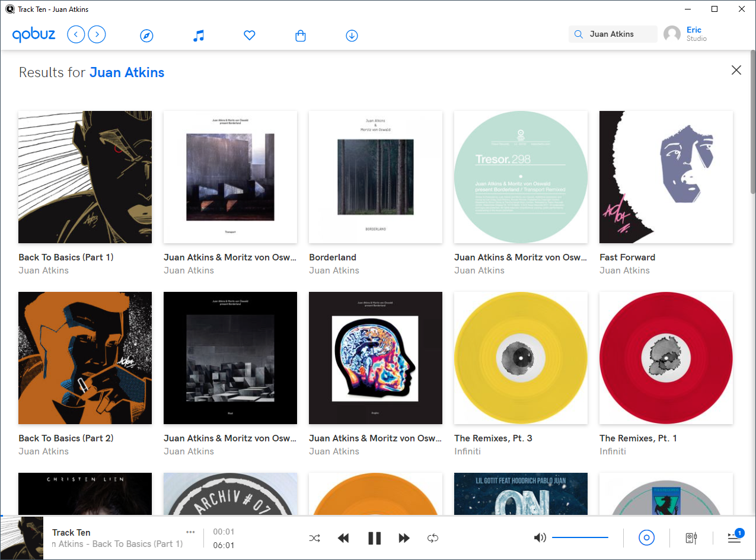The image size is (756, 560).
Task: Click Infiniti artist under Remixes Pt. 1
Action: (613, 451)
